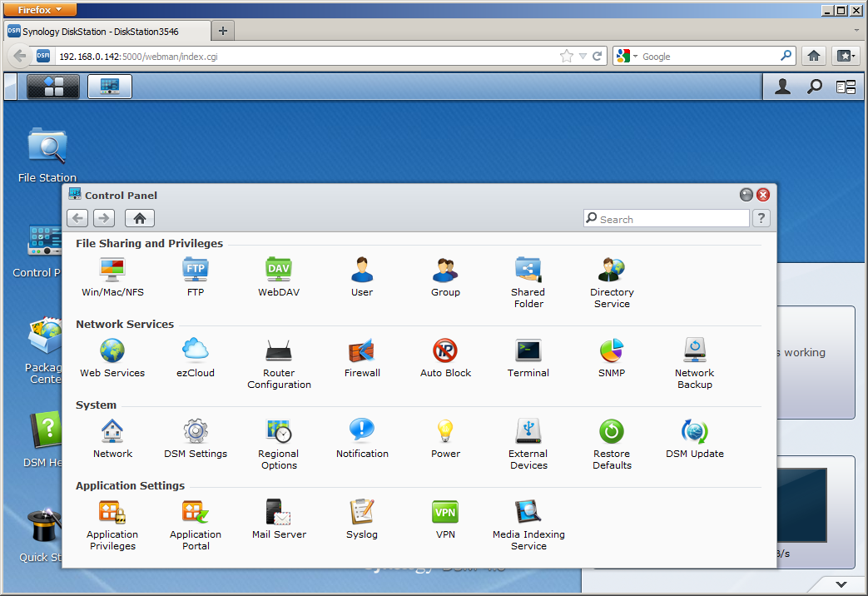Open Auto Block settings
868x596 pixels.
(445, 358)
